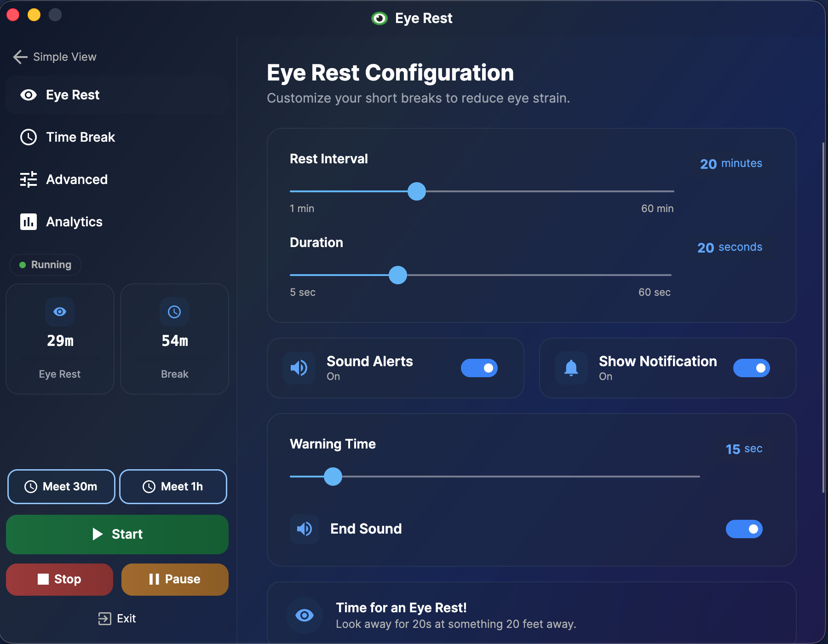Click the "Warning Time" label

pyautogui.click(x=333, y=444)
